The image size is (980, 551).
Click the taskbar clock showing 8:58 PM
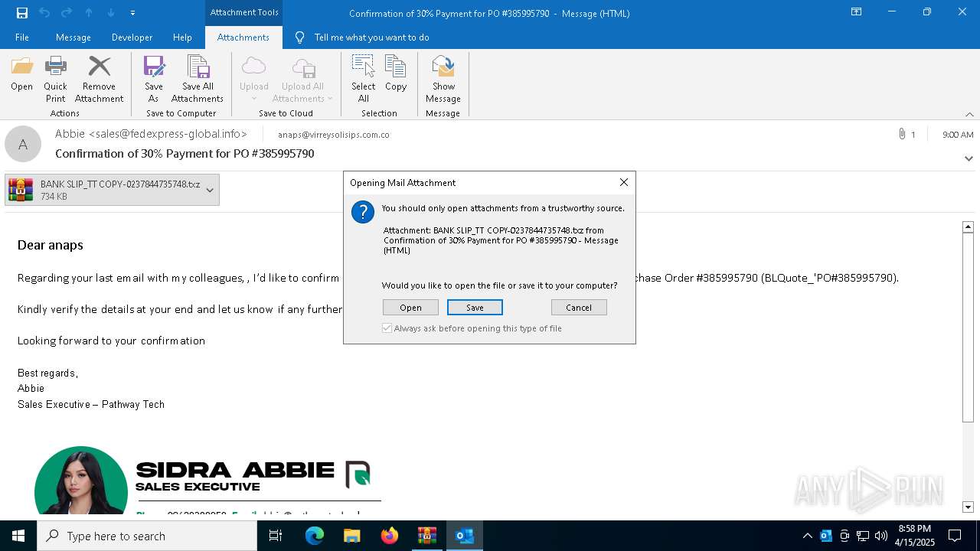click(x=914, y=536)
